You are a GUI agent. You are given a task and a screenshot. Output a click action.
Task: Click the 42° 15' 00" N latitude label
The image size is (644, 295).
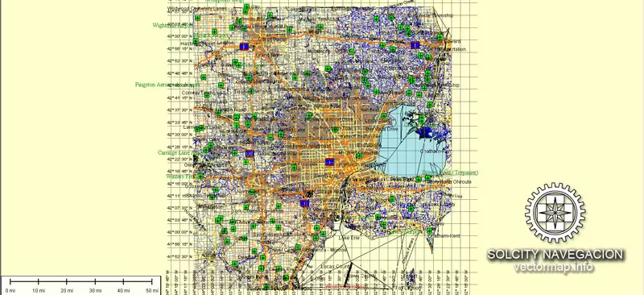[x=180, y=183]
